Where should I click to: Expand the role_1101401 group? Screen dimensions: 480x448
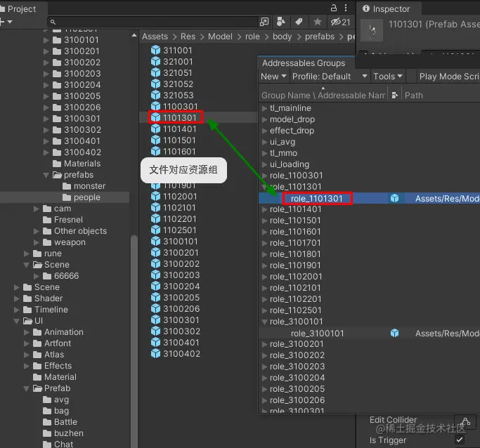click(x=264, y=209)
